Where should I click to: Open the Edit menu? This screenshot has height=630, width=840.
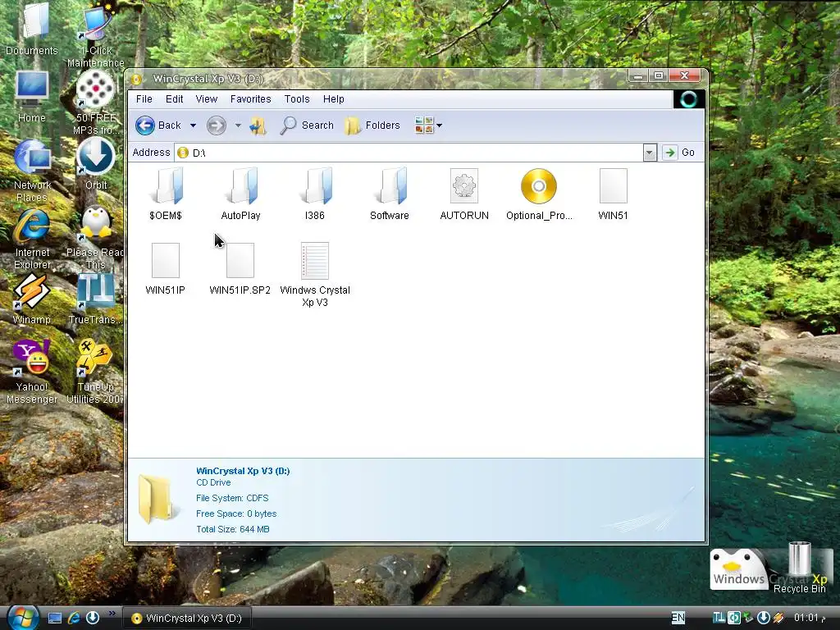tap(174, 99)
